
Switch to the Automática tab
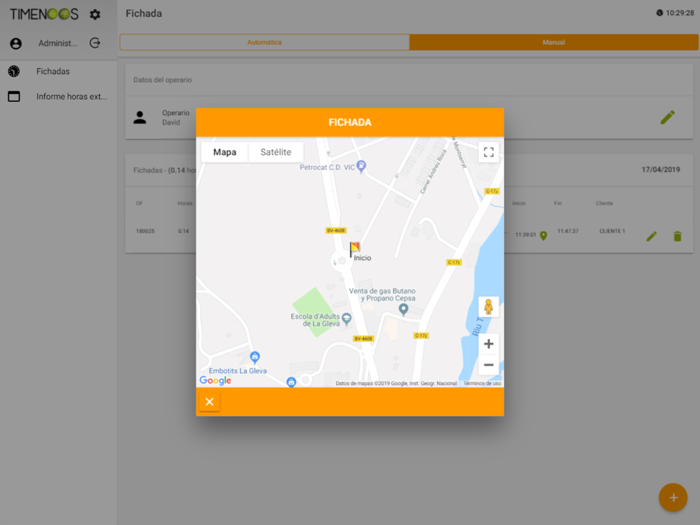tap(264, 42)
